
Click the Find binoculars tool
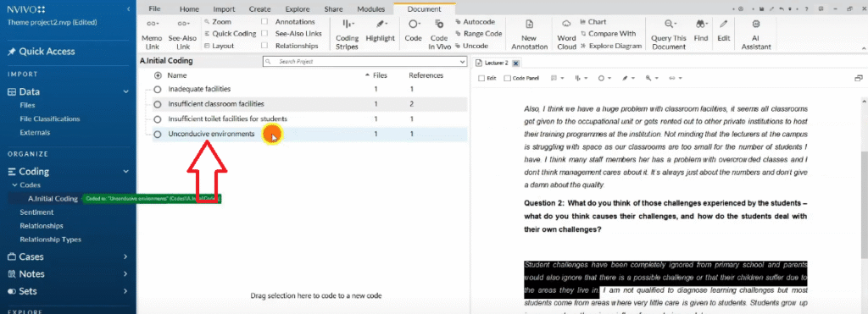701,30
